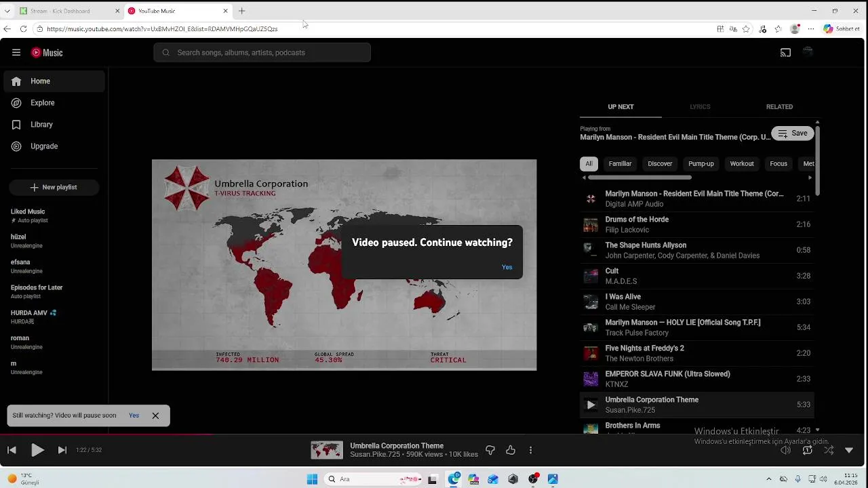
Task: Play Drums of the Horde from queue
Action: [697, 224]
